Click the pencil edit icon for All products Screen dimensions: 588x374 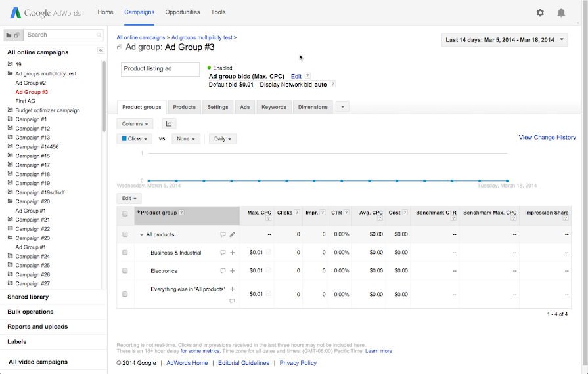(232, 234)
